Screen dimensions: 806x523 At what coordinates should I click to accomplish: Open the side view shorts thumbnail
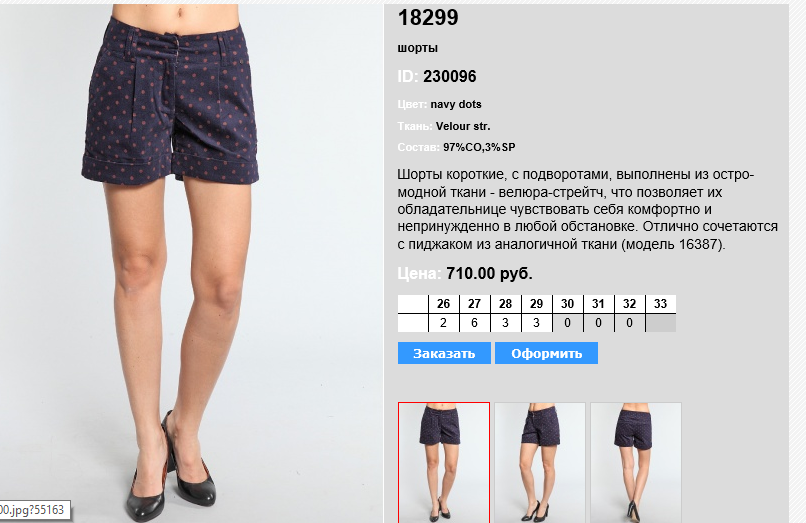pyautogui.click(x=540, y=462)
